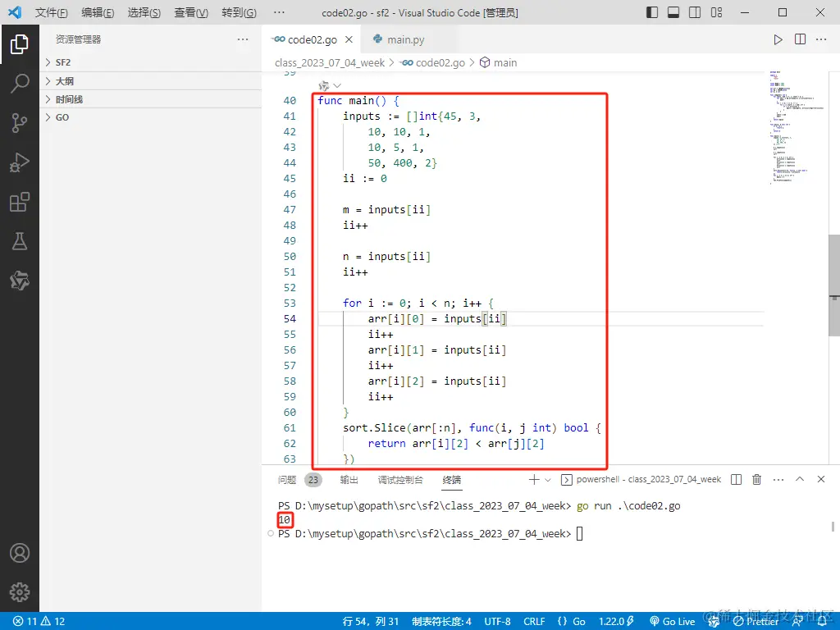Create a new terminal with plus icon

[x=533, y=479]
